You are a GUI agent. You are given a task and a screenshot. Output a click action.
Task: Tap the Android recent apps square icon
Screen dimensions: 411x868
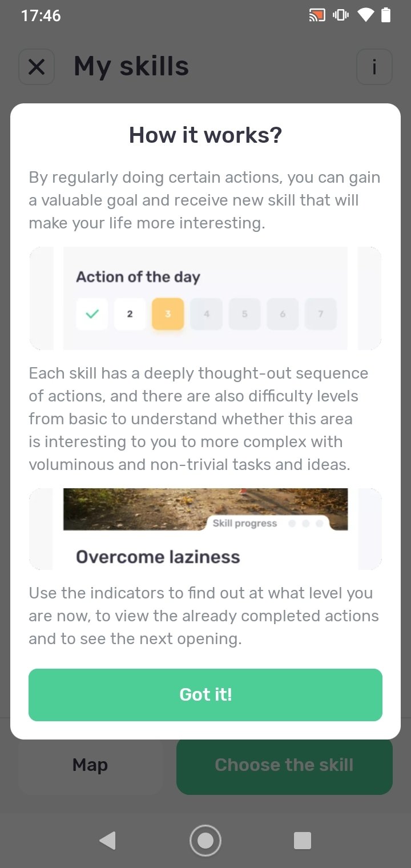(x=302, y=841)
